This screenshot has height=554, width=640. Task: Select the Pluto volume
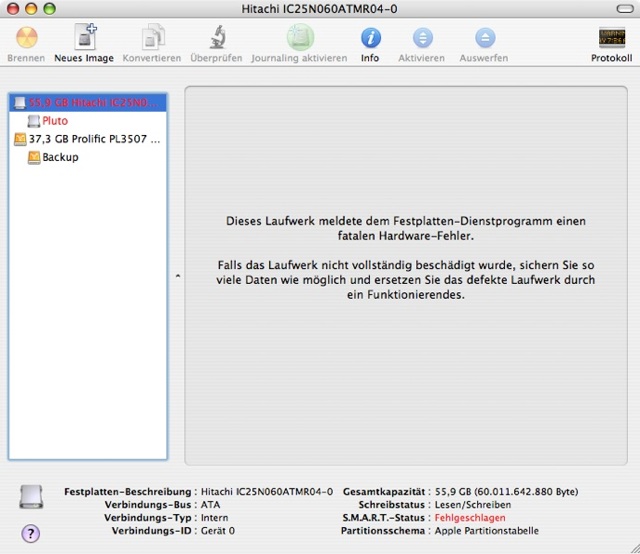(x=55, y=121)
